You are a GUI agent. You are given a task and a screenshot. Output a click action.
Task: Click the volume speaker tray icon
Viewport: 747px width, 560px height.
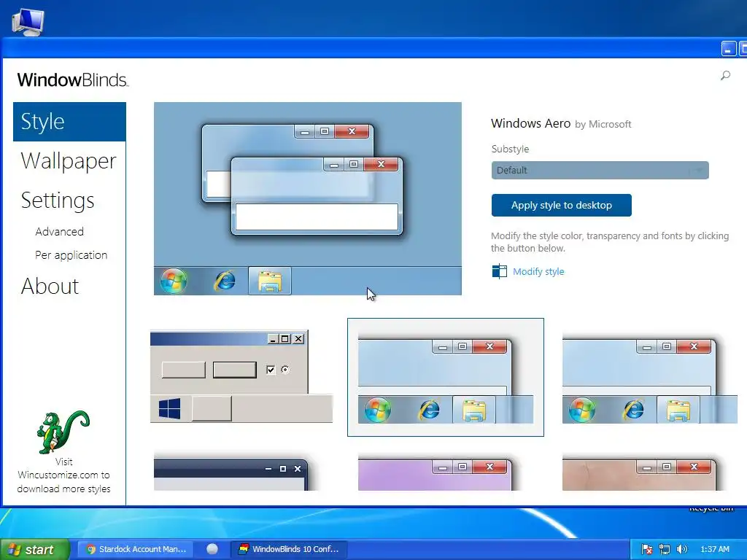coord(682,549)
